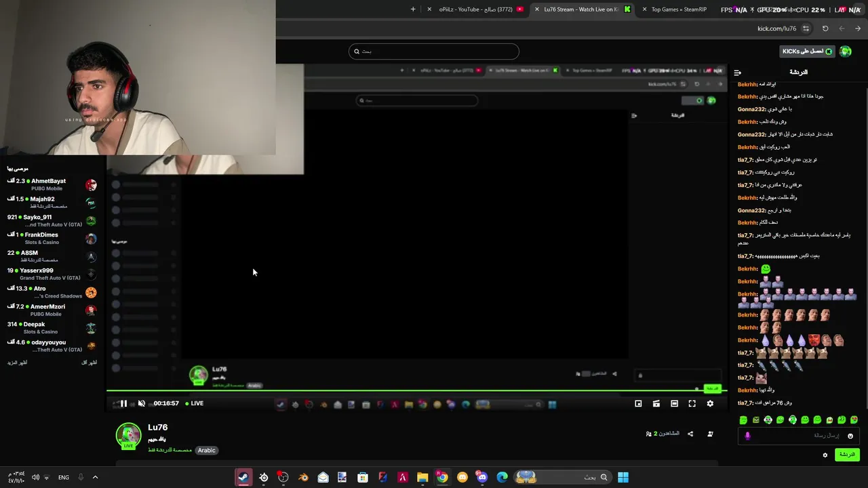This screenshot has height=488, width=868.
Task: Open Steam from the taskbar
Action: pyautogui.click(x=243, y=477)
